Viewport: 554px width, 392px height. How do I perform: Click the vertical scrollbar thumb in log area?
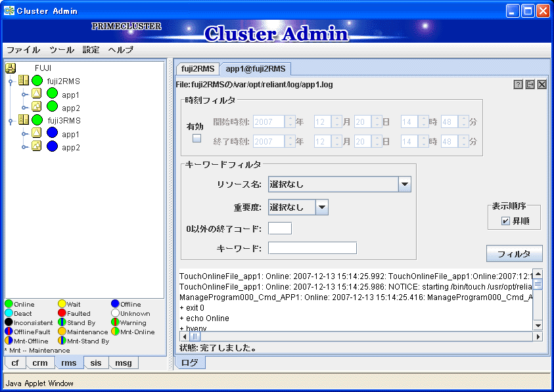[x=538, y=284]
